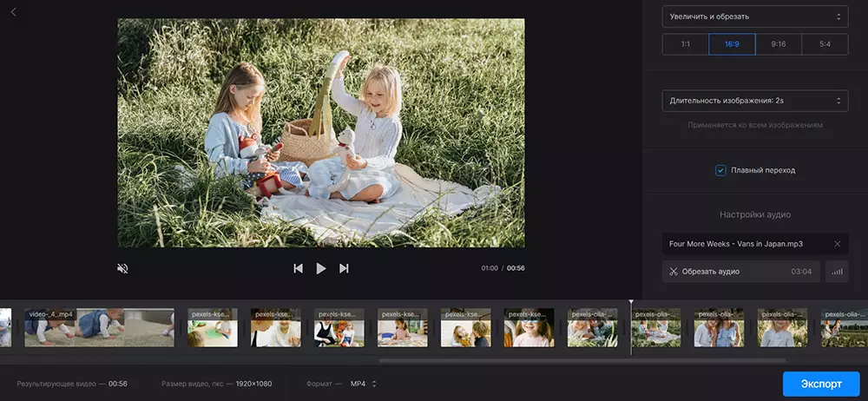Image resolution: width=868 pixels, height=401 pixels.
Task: Click the timeline playhead marker
Action: [631, 302]
